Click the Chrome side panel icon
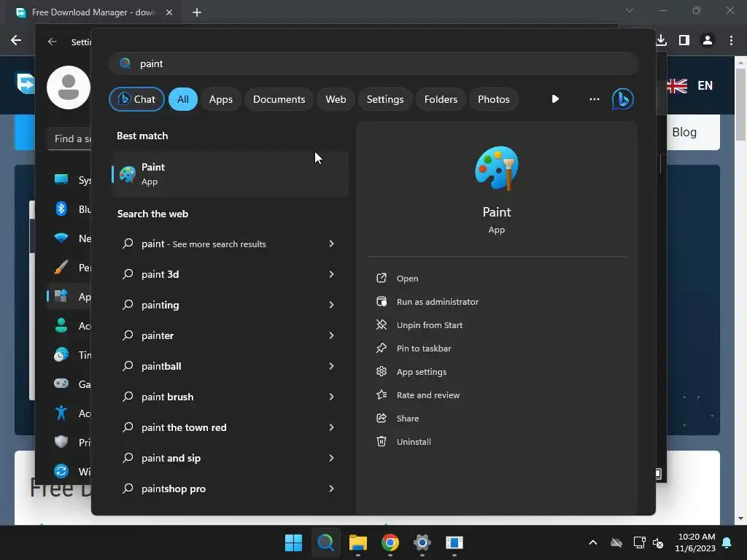This screenshot has width=747, height=560. click(684, 40)
